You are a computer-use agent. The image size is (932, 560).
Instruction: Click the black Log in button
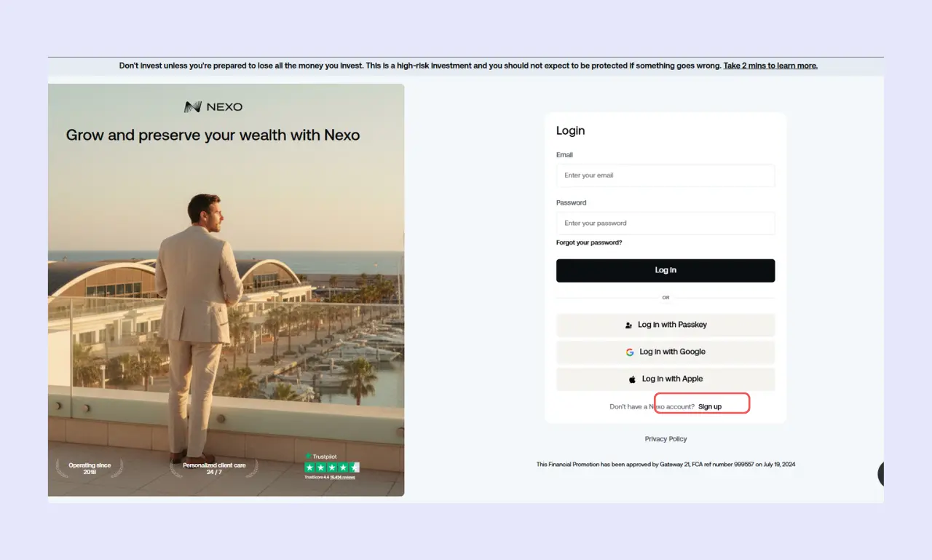(x=666, y=270)
